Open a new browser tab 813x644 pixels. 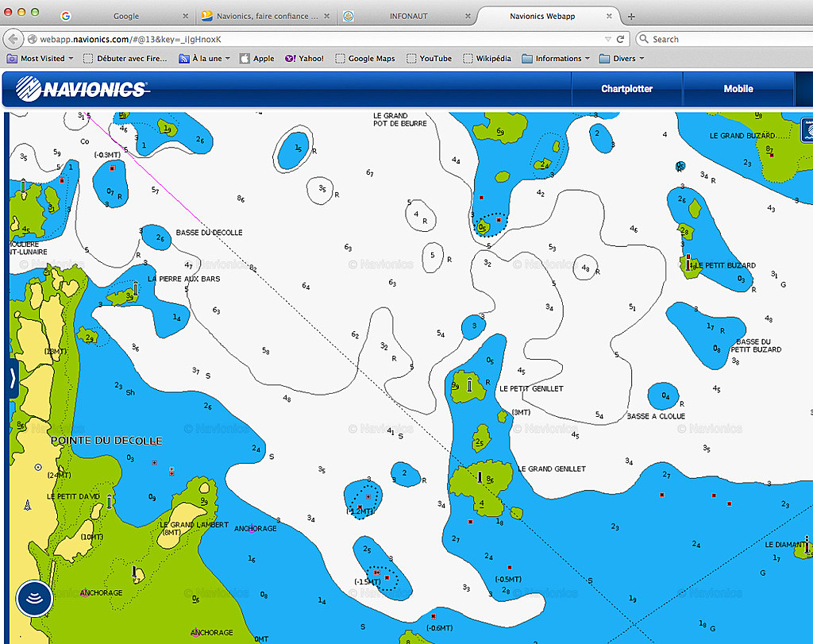tap(631, 17)
